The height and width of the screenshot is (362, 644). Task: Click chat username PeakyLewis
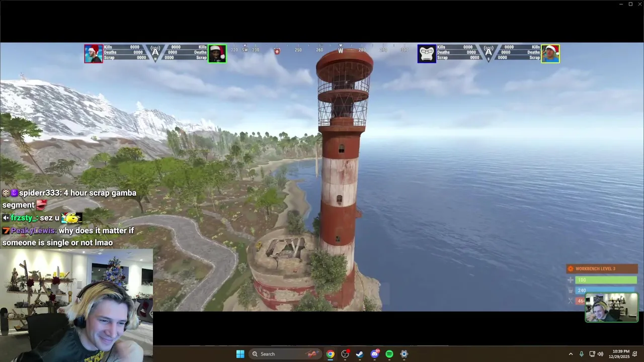coord(33,231)
